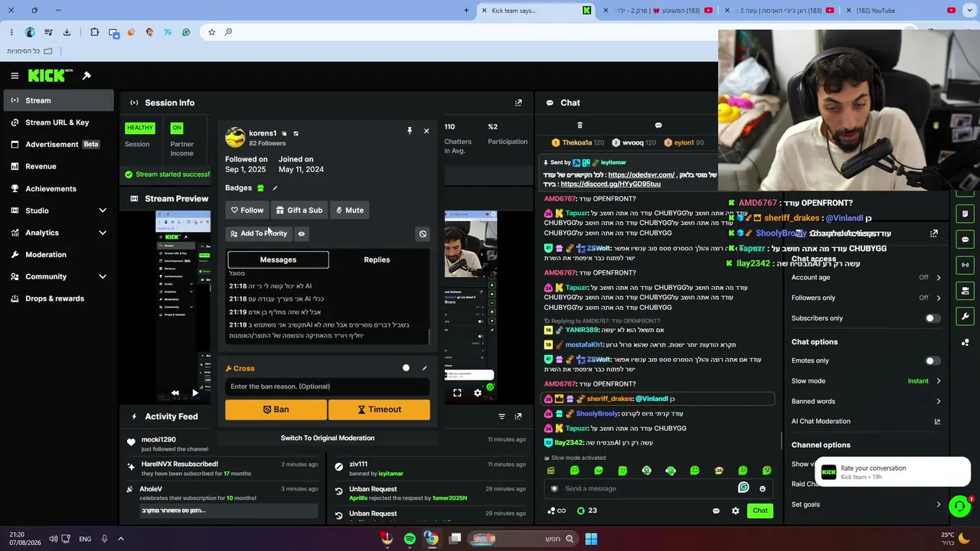This screenshot has height=551, width=980.
Task: Click Add To Priority button
Action: click(258, 233)
